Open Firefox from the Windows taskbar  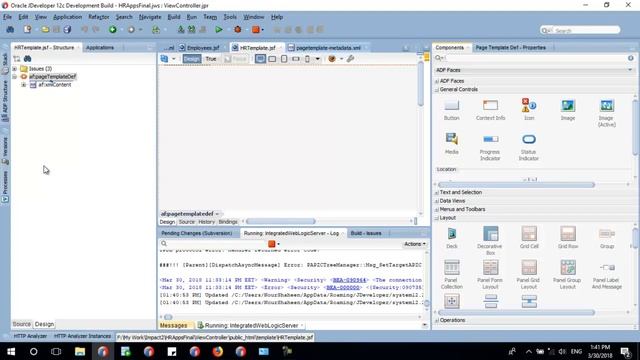(x=218, y=351)
